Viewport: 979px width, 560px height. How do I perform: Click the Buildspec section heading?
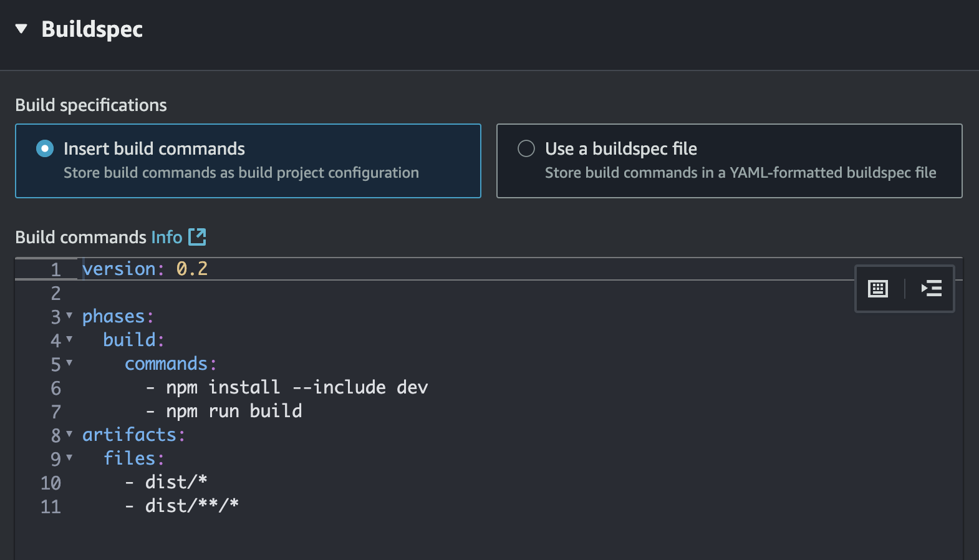pyautogui.click(x=92, y=29)
